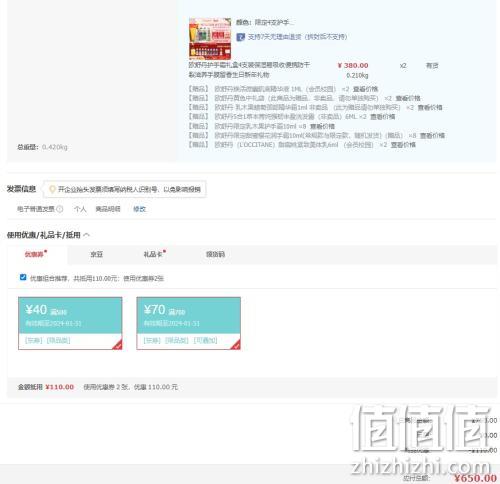500x484 pixels.
Task: Open the L'Occitane hand cream product thumbnail
Action: click(210, 39)
